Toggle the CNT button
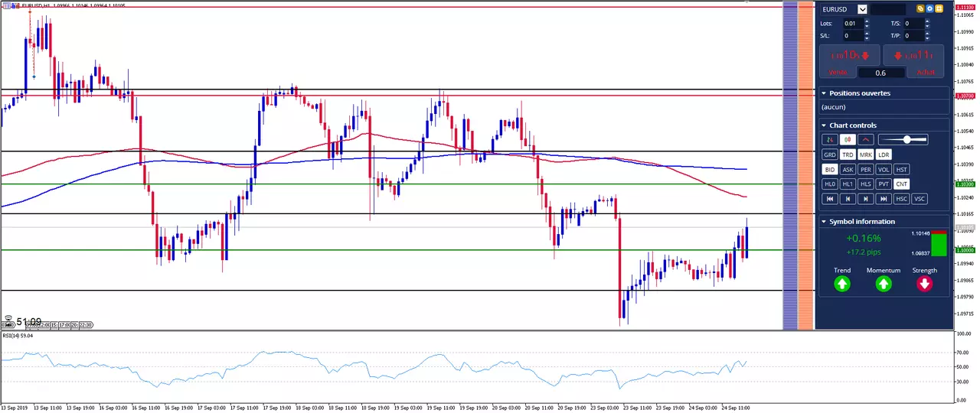This screenshot has height=413, width=980. coord(902,184)
